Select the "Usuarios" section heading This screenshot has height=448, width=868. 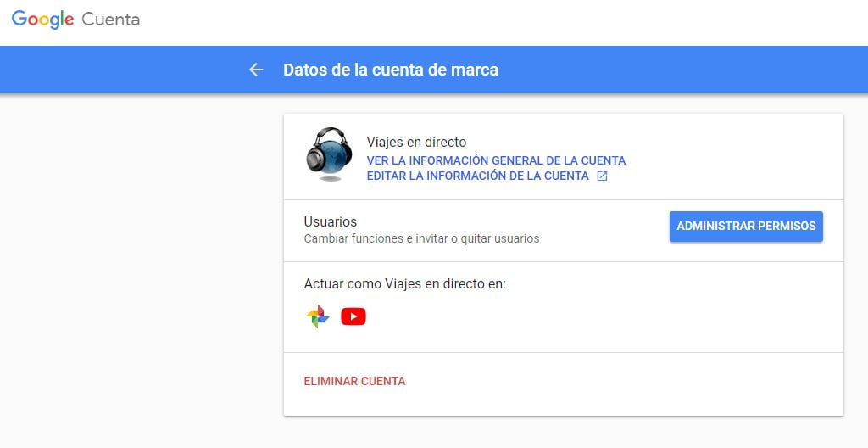(331, 222)
